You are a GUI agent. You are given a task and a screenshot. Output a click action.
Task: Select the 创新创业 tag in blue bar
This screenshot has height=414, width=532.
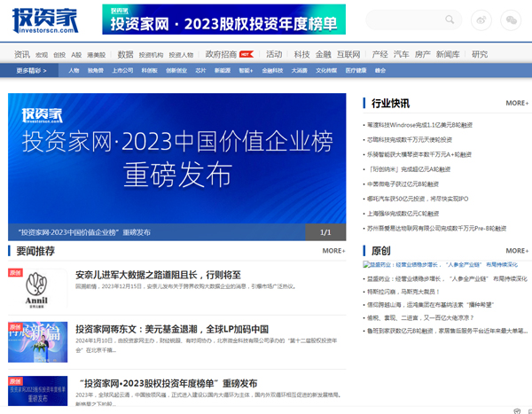176,71
